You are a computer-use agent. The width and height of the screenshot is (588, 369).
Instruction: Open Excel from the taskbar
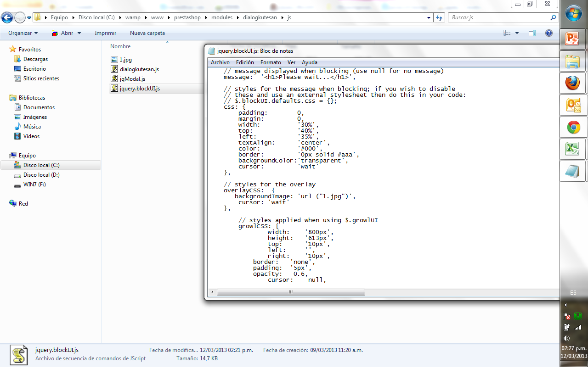point(573,149)
